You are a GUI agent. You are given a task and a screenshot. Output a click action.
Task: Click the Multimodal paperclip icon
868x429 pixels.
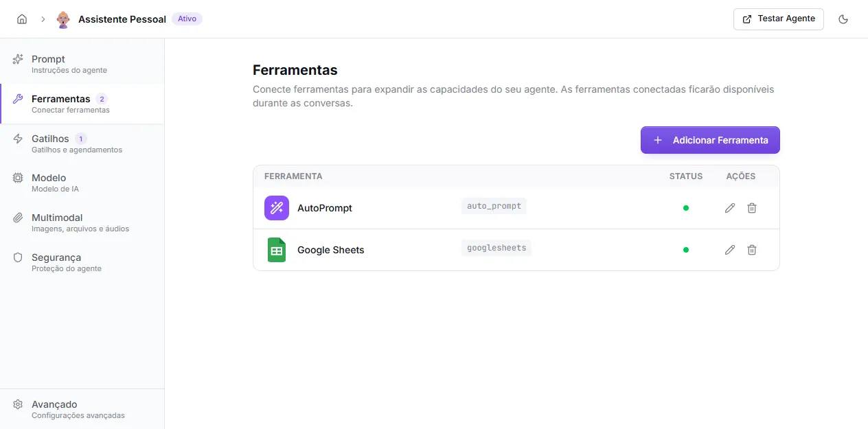[18, 218]
